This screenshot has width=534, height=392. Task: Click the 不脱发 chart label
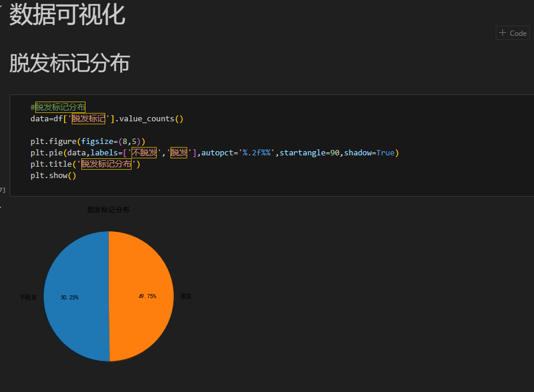pos(28,298)
